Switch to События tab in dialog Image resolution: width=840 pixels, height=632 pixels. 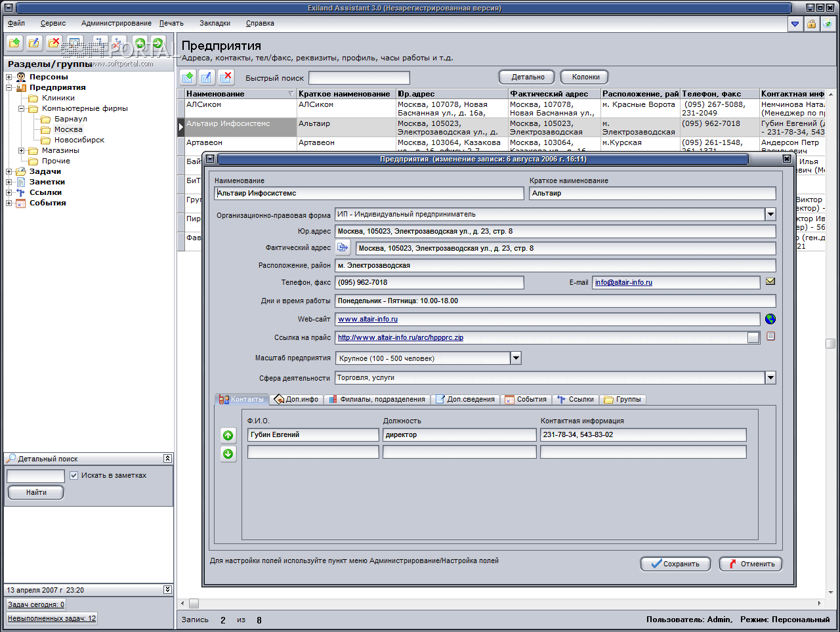[526, 399]
